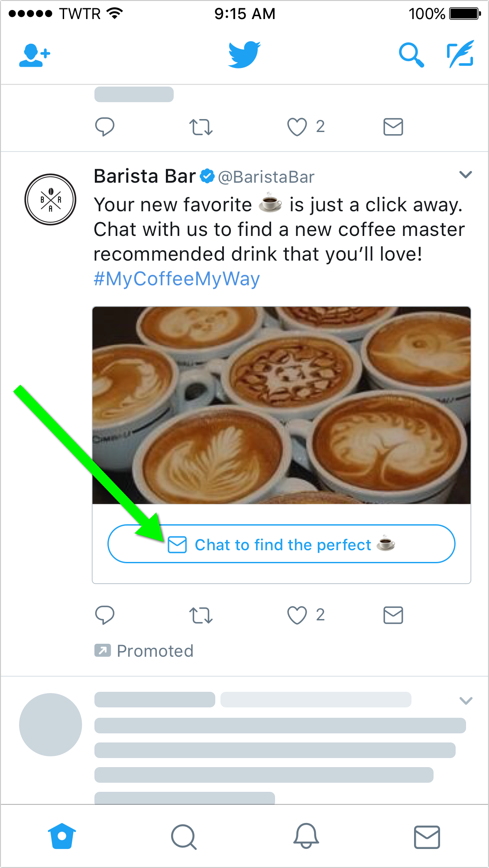489x868 pixels.
Task: Open the latte art coffee image
Action: coord(281,405)
